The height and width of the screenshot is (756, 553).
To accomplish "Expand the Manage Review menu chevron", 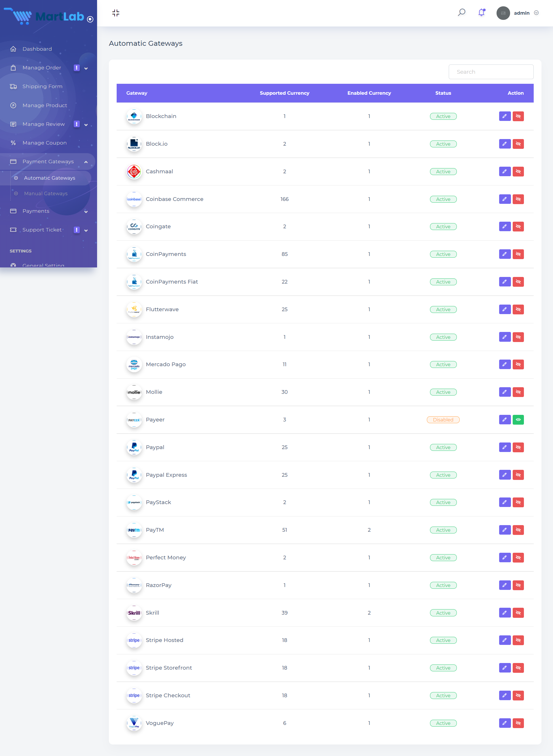I will click(86, 125).
